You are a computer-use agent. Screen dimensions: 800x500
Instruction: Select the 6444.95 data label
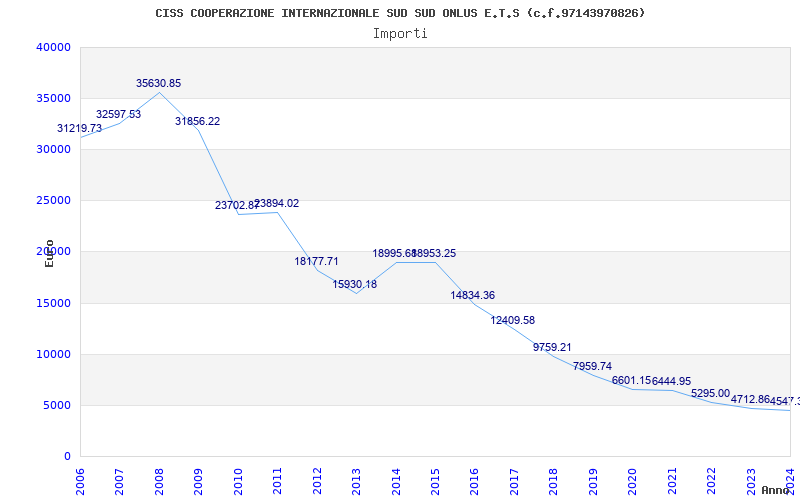pos(671,381)
